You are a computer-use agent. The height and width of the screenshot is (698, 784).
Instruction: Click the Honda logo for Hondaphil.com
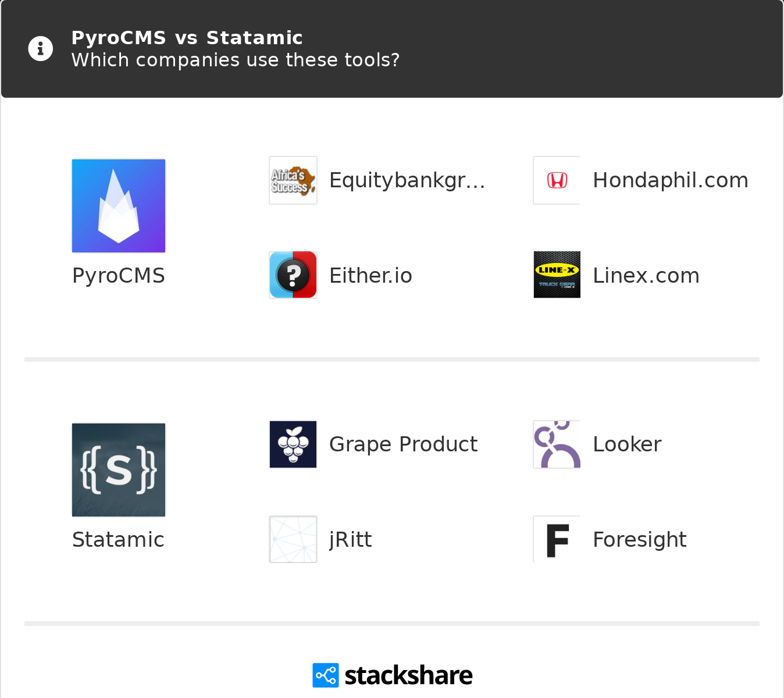pos(557,180)
